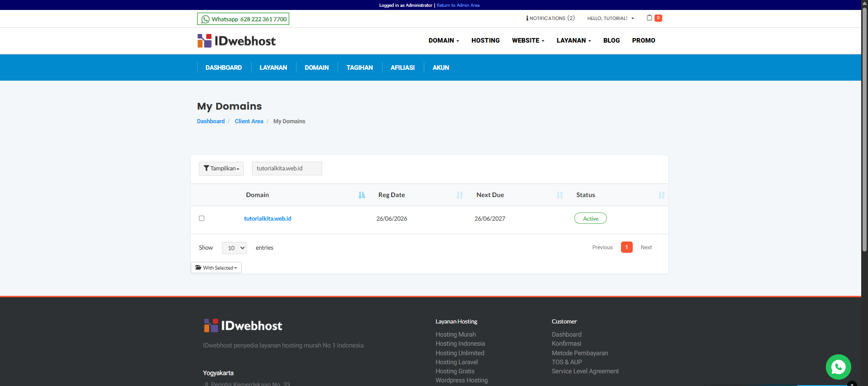Viewport: 868px width, 386px height.
Task: Click Client Area breadcrumb link
Action: (x=249, y=121)
